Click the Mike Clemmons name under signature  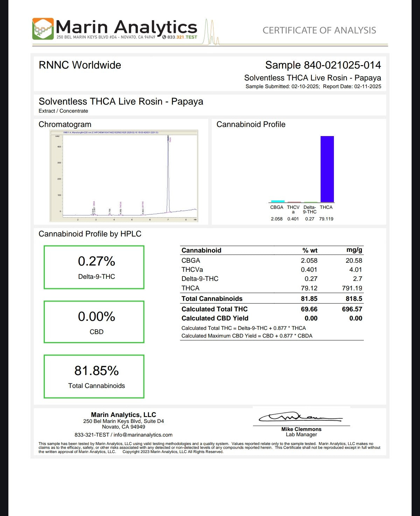(301, 429)
